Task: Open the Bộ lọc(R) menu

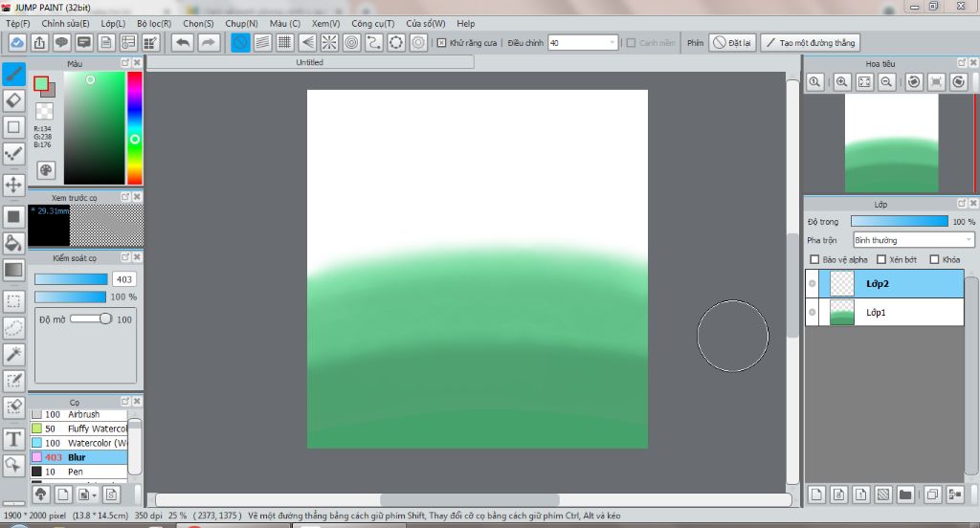Action: click(x=154, y=23)
